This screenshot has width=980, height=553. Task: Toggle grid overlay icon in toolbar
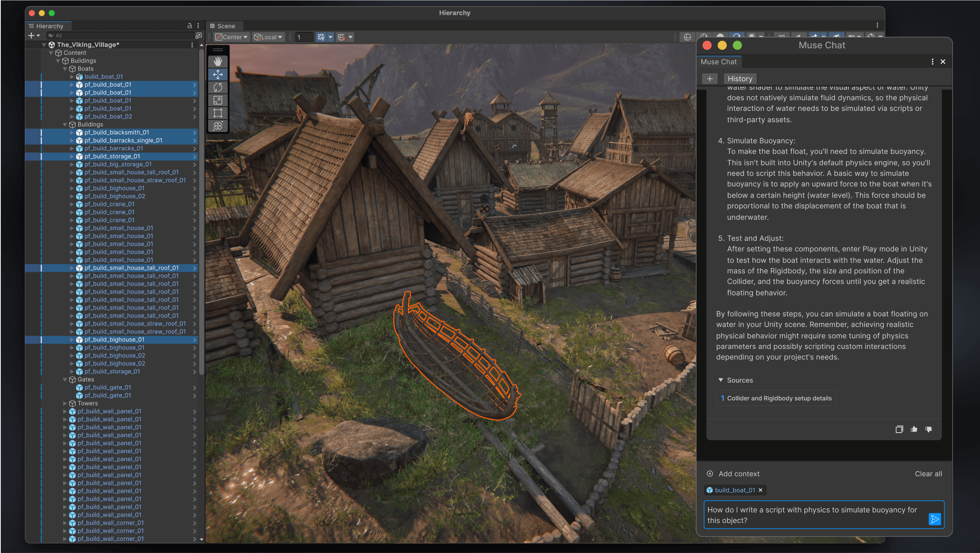coord(321,37)
